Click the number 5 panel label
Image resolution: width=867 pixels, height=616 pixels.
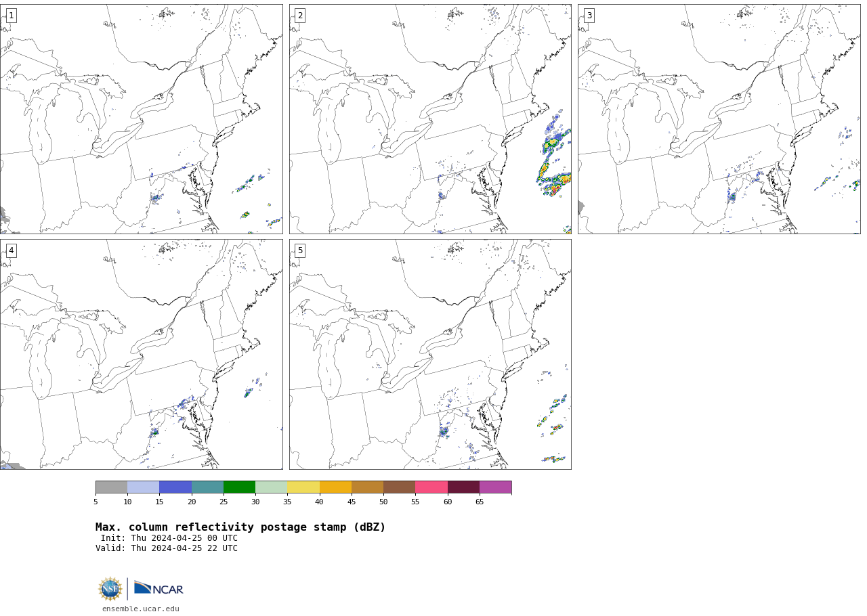[300, 250]
